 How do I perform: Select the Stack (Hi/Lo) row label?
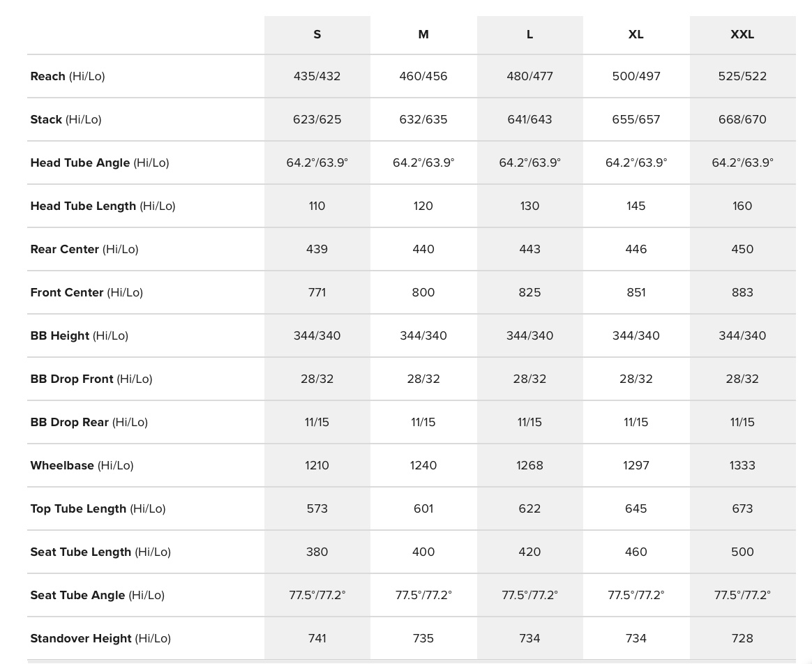click(x=66, y=119)
